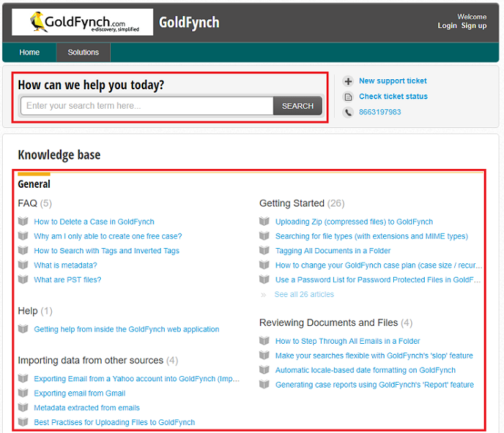Open Use a Password List for Password Protected Files
Screen dimensions: 504x433
378,280
